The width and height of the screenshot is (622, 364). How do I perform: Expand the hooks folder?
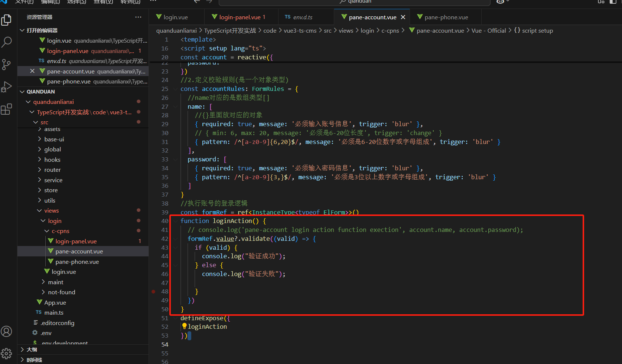click(x=83, y=160)
